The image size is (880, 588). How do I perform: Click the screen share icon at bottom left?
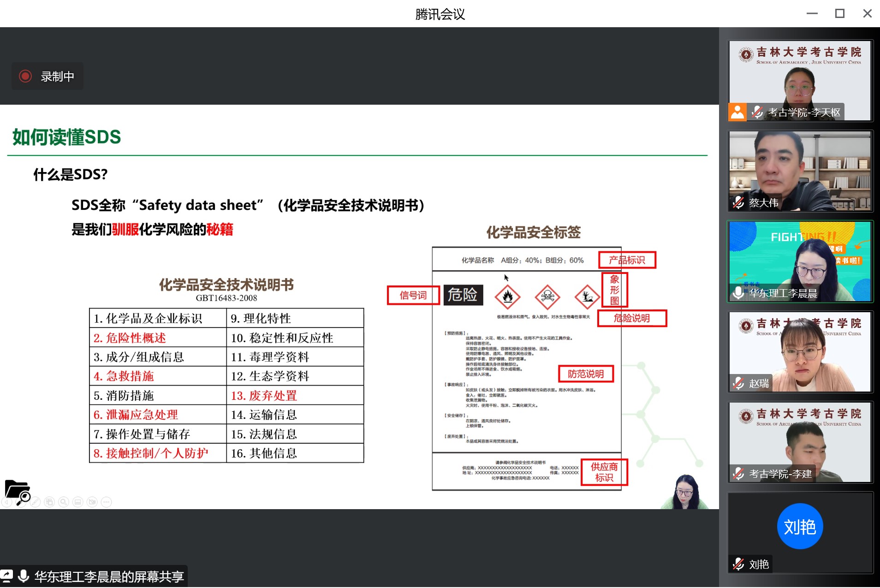(x=7, y=576)
